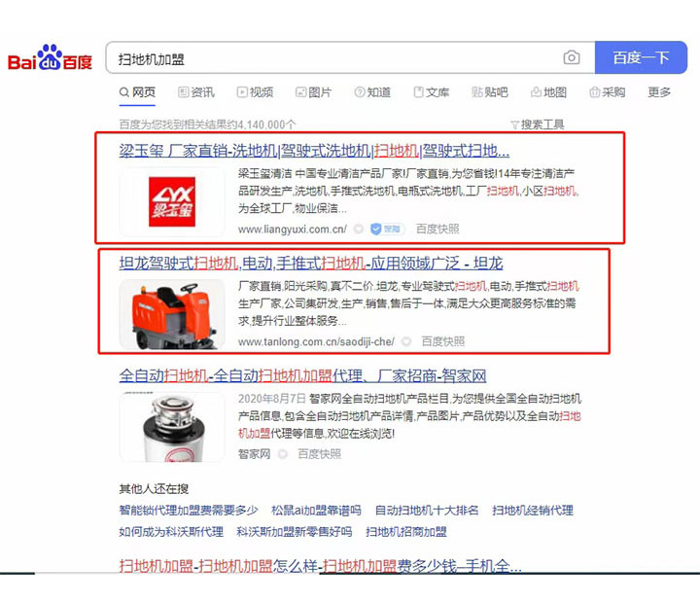Image resolution: width=700 pixels, height=602 pixels.
Task: Click the round icon after liangyuxi URL
Action: click(359, 230)
